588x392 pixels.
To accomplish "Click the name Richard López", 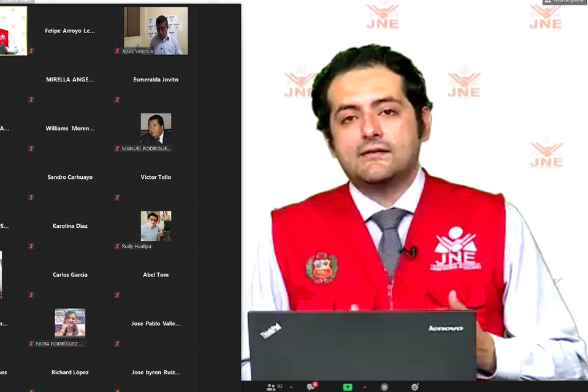I will coord(70,372).
